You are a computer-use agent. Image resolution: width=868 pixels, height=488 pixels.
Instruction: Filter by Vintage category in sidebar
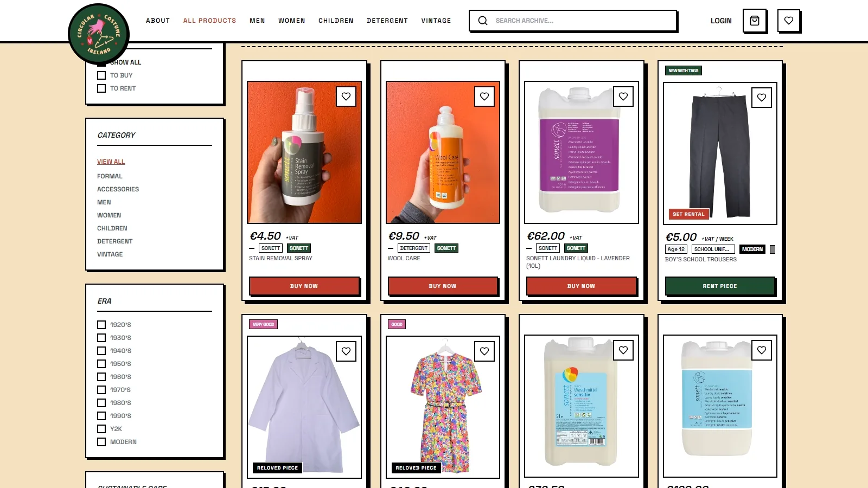110,254
